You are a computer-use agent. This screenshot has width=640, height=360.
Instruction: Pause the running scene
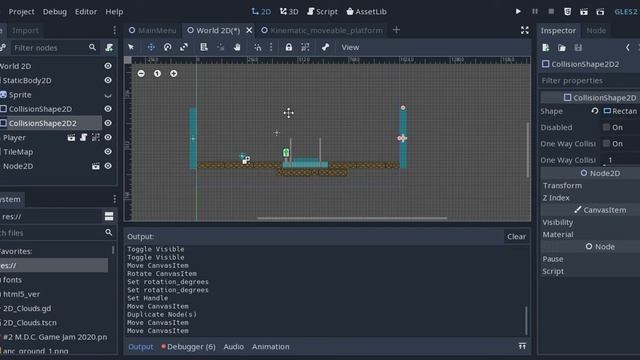pyautogui.click(x=535, y=11)
